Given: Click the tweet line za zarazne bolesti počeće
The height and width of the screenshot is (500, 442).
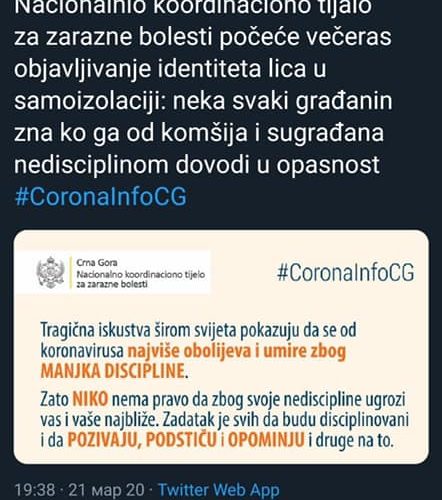Looking at the screenshot, I should coord(202,37).
